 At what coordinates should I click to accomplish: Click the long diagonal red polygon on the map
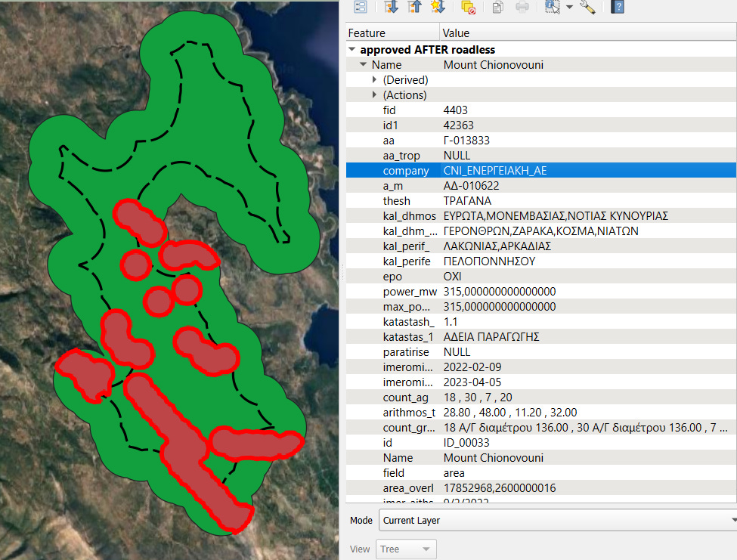tap(181, 447)
